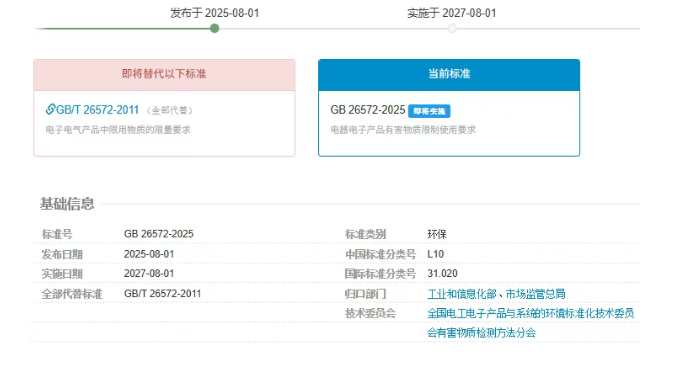The width and height of the screenshot is (675, 365).
Task: Click the 基础信息 section heading
Action: [x=67, y=204]
